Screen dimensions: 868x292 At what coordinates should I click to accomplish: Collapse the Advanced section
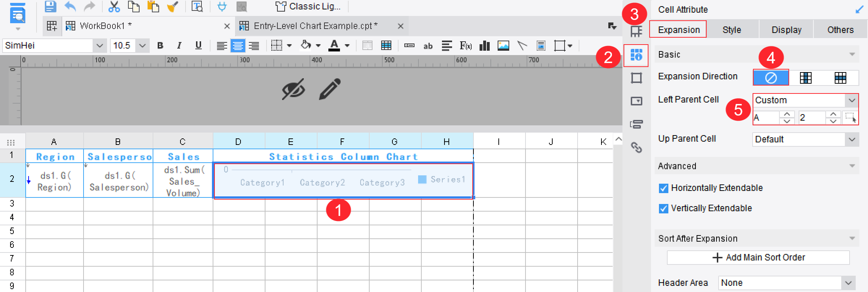[852, 166]
